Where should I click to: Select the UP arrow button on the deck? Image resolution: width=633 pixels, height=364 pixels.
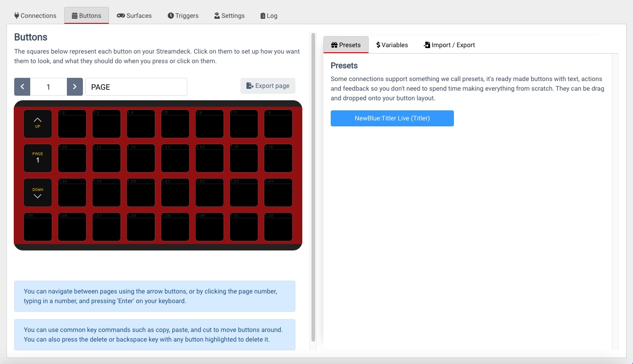(x=38, y=124)
